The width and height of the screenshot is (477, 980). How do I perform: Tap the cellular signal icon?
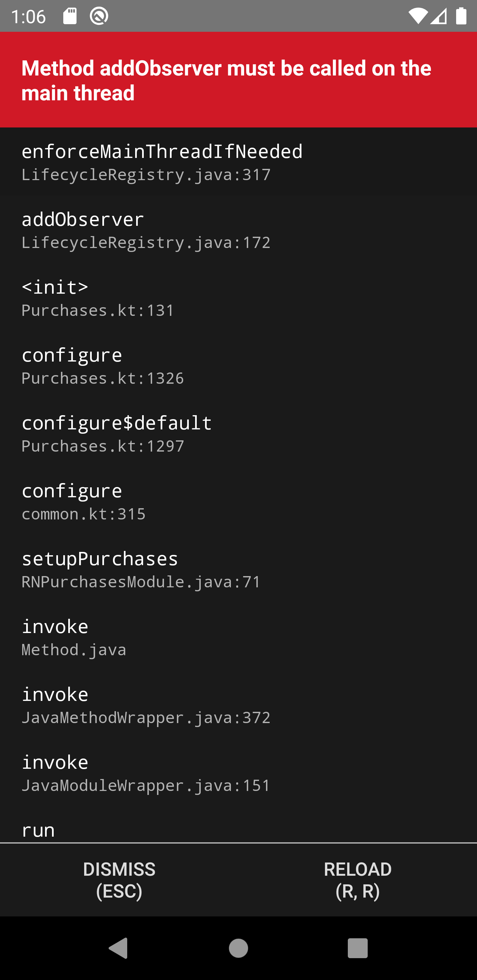point(438,15)
